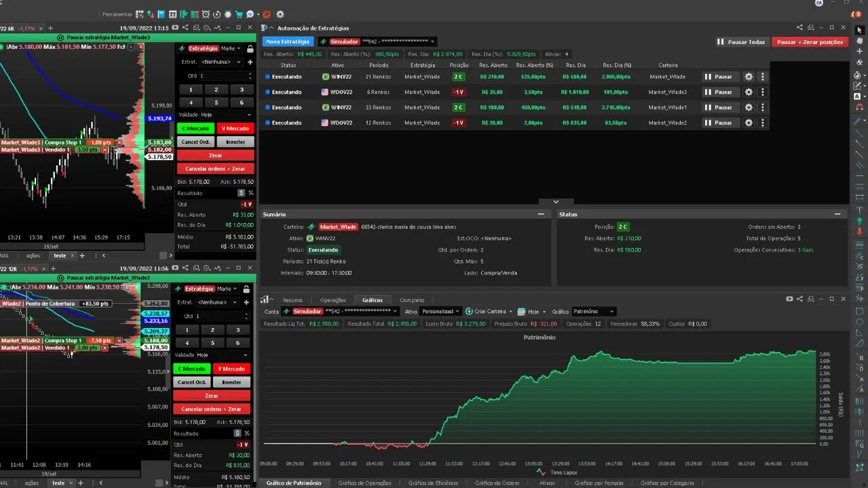Click detach window icon in top chart header
Viewport: 868px width, 488px height.
[196, 28]
